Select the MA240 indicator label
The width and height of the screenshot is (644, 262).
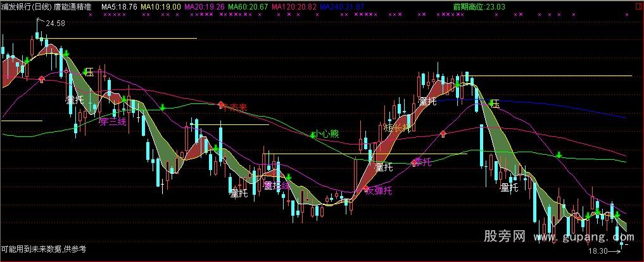click(x=341, y=6)
